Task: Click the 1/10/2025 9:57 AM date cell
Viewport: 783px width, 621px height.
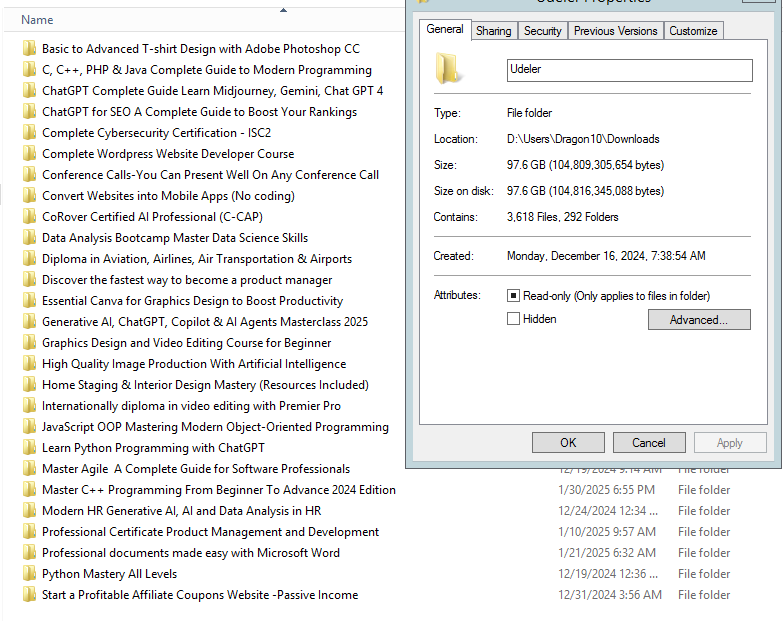Action: 607,532
